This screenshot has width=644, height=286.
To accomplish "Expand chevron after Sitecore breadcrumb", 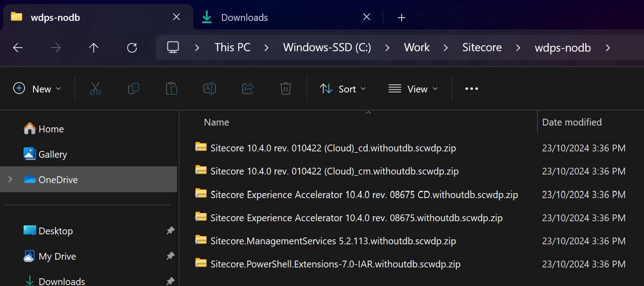I will [518, 48].
